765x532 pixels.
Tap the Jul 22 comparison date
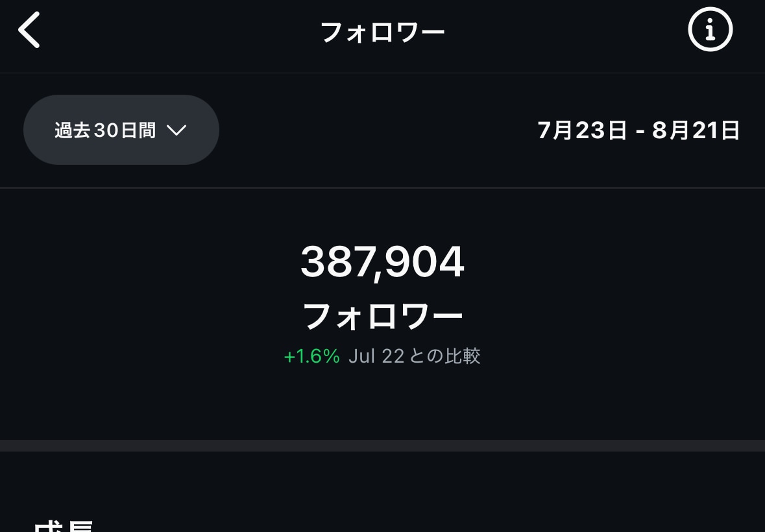(x=376, y=356)
